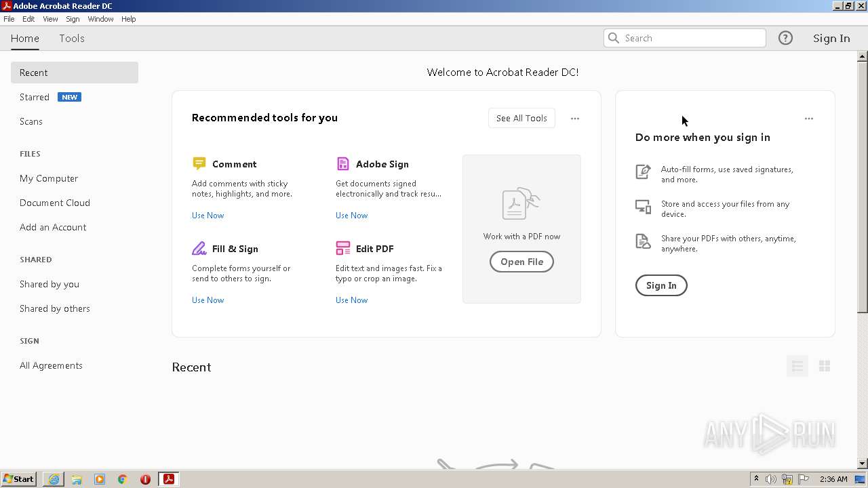Click the Windows Start button
This screenshot has width=868, height=488.
point(19,479)
